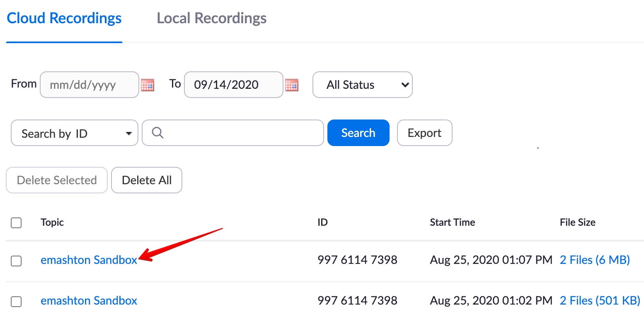Image resolution: width=644 pixels, height=322 pixels.
Task: Select the Cloud Recordings tab
Action: click(x=64, y=19)
